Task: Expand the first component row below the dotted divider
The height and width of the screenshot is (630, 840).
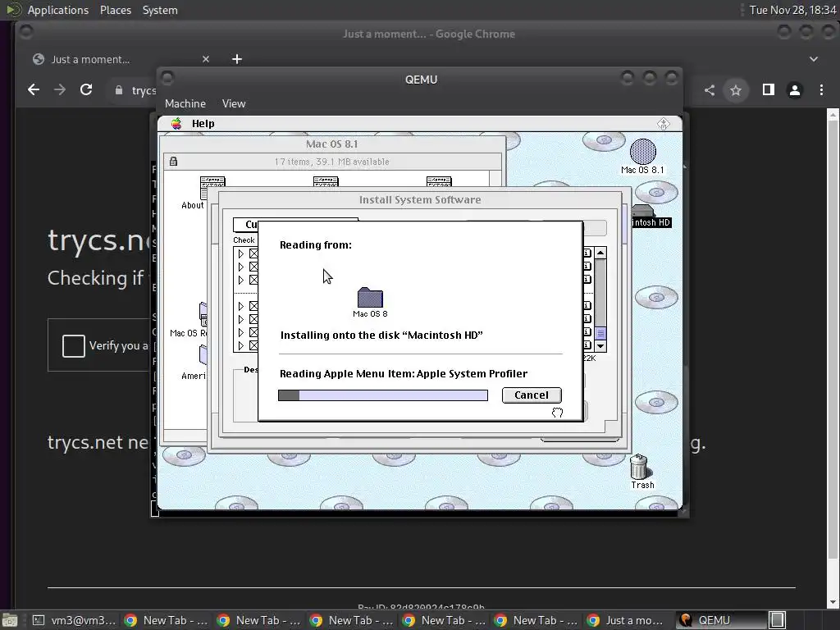Action: point(240,306)
